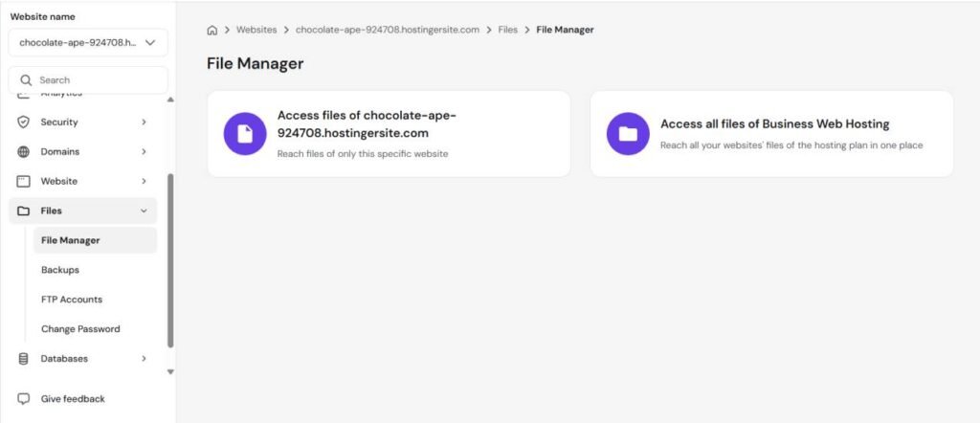Click the purple folder icon for Business Web Hosting
The height and width of the screenshot is (423, 980).
[628, 133]
